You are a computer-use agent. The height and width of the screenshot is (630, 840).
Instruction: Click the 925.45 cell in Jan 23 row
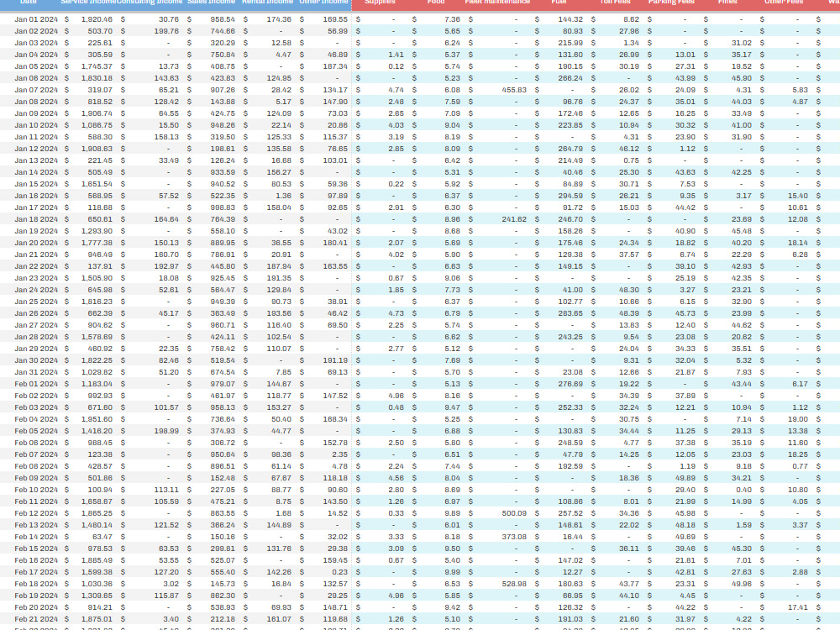[223, 279]
